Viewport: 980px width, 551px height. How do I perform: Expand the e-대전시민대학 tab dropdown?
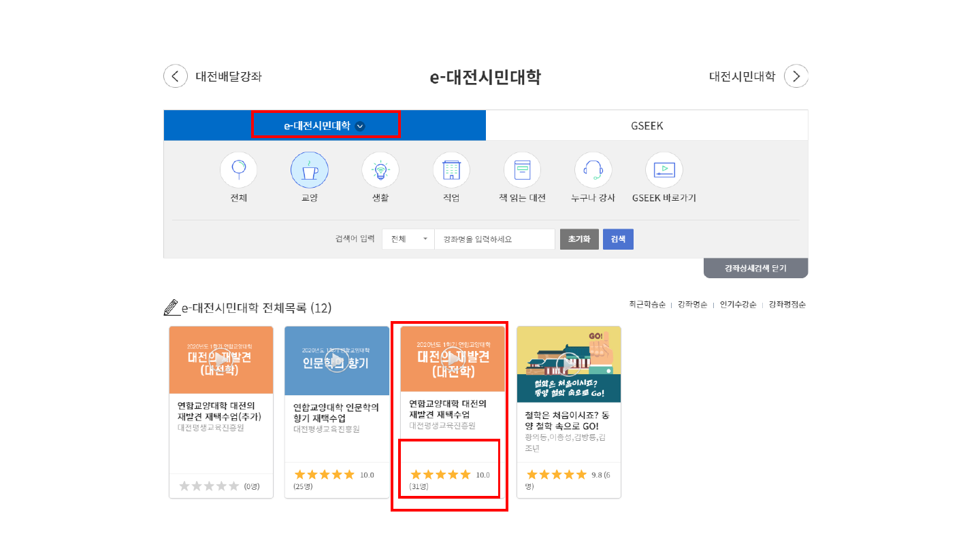pyautogui.click(x=360, y=126)
